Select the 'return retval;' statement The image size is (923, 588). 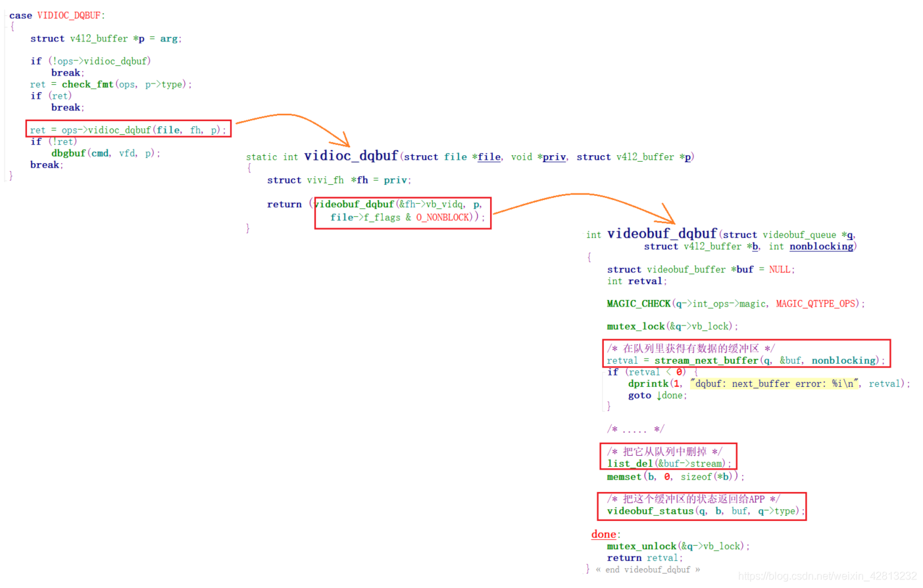[645, 558]
